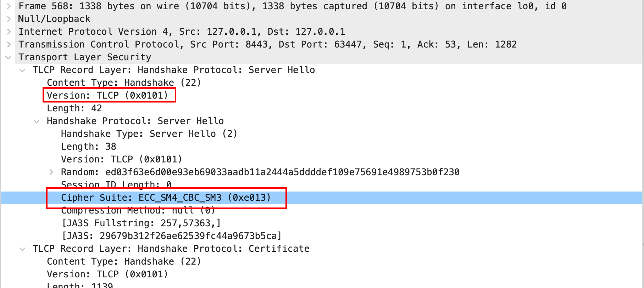Expand the Transmission Control Protocol section
The height and width of the screenshot is (288, 644).
tap(9, 45)
